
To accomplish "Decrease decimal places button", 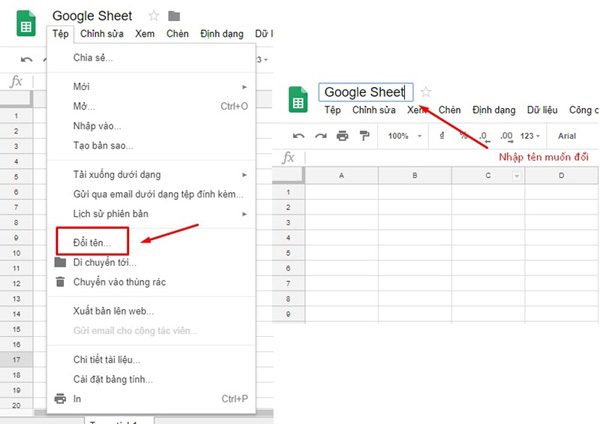I will 484,136.
